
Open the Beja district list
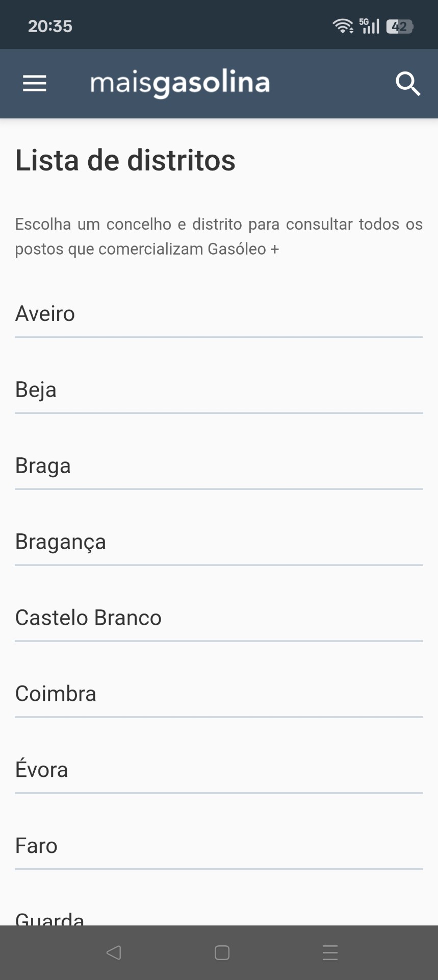36,390
